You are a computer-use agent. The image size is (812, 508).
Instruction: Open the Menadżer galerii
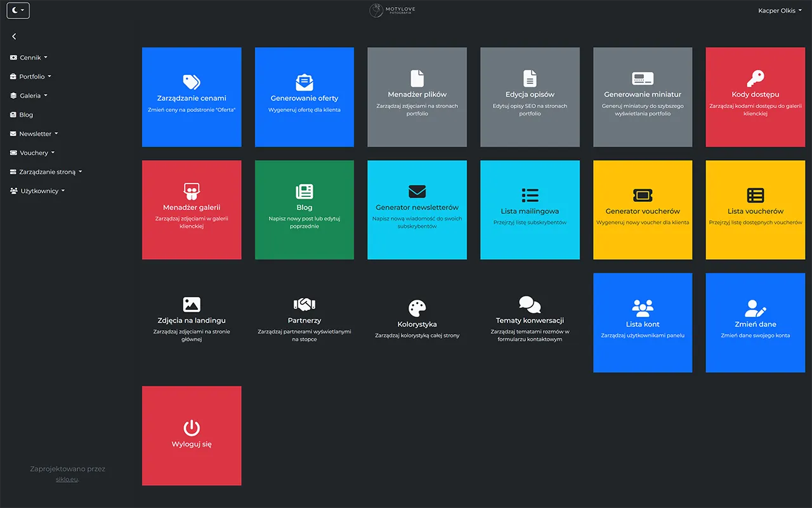192,210
